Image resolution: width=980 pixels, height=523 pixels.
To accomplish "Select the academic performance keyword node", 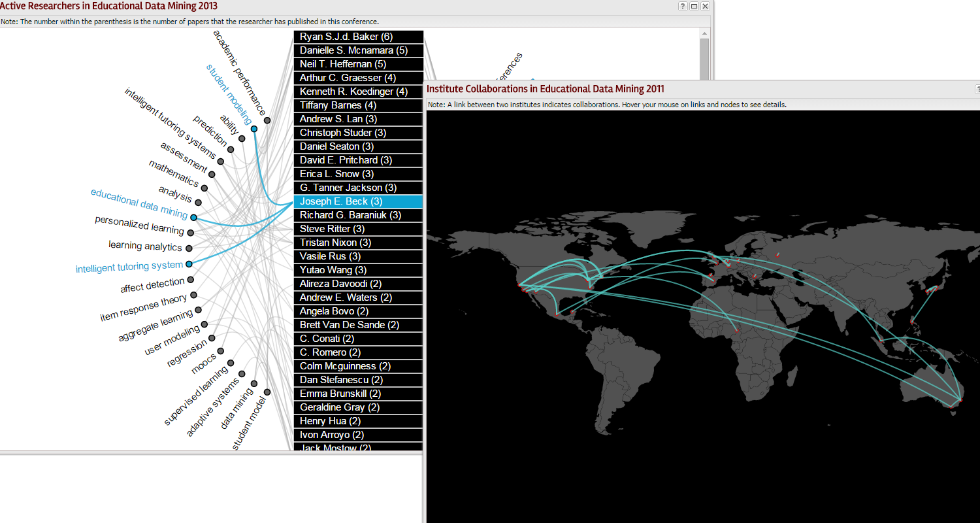I will pyautogui.click(x=267, y=120).
